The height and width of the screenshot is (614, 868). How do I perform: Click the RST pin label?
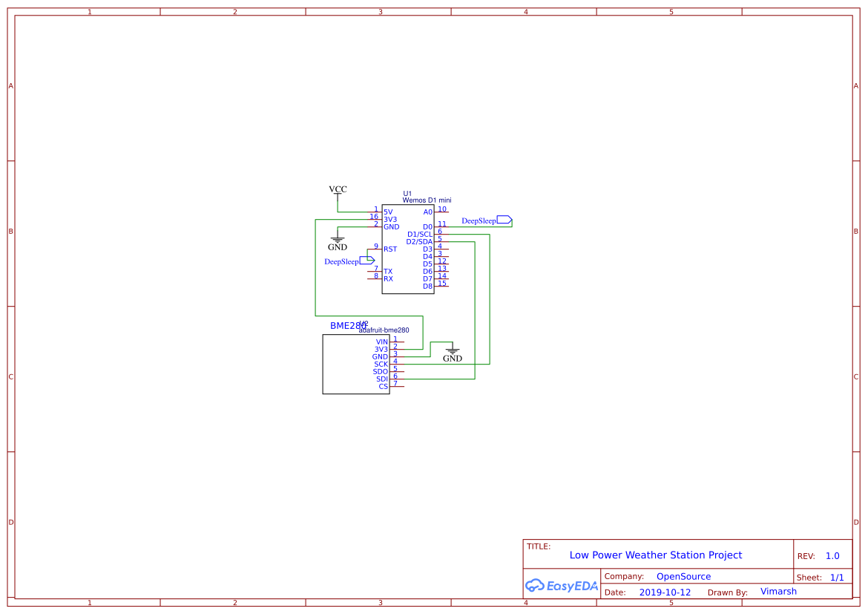[390, 249]
